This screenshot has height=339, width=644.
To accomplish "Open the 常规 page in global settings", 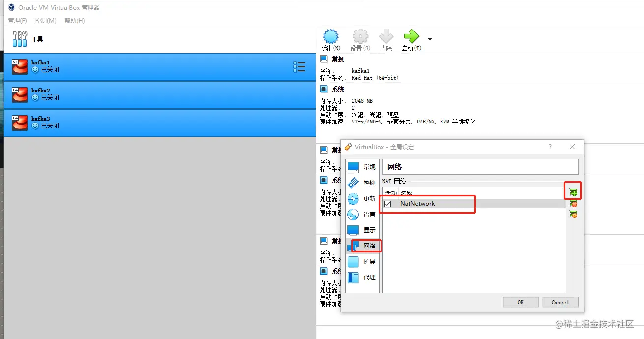I will pos(362,167).
